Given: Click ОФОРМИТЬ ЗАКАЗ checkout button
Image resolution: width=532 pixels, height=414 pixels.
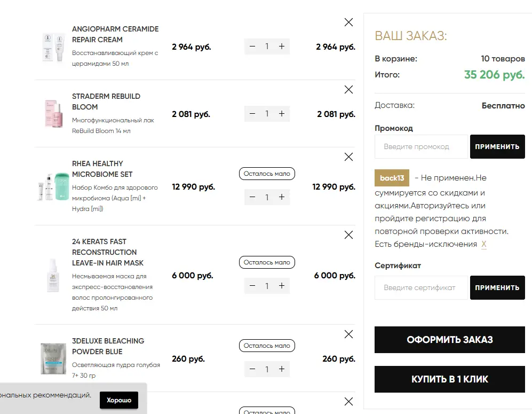Looking at the screenshot, I should pyautogui.click(x=449, y=340).
